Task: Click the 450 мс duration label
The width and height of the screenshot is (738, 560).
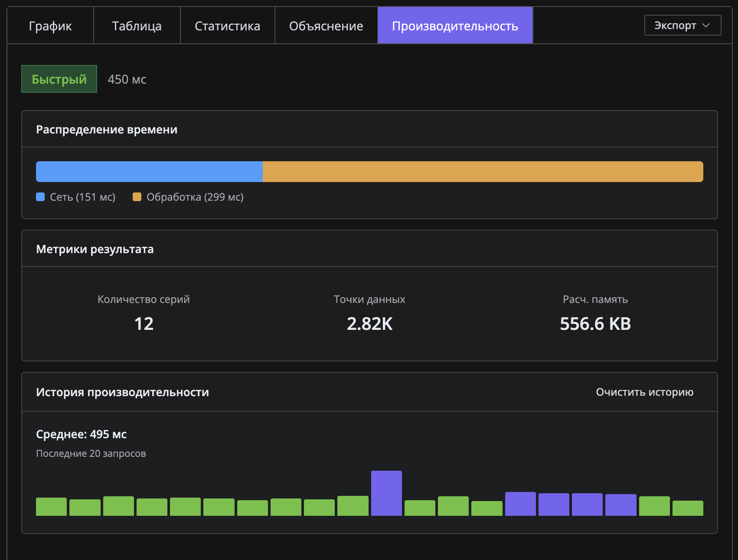Action: tap(127, 80)
